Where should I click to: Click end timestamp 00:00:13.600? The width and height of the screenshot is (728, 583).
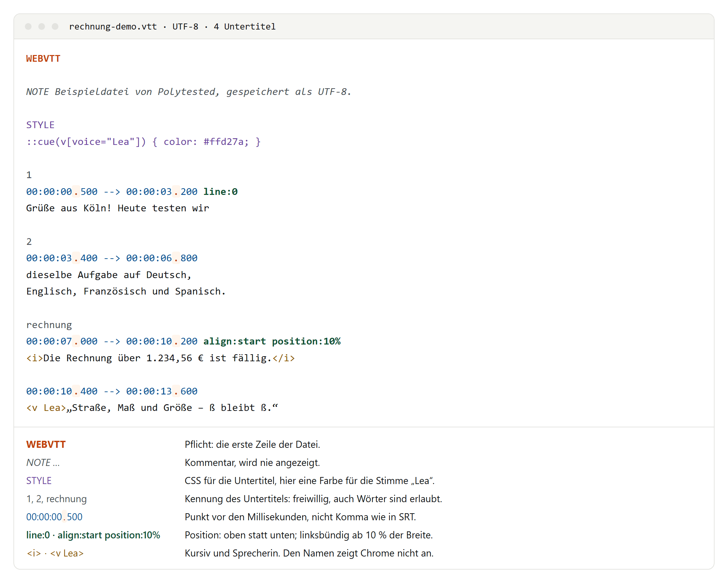pos(162,391)
